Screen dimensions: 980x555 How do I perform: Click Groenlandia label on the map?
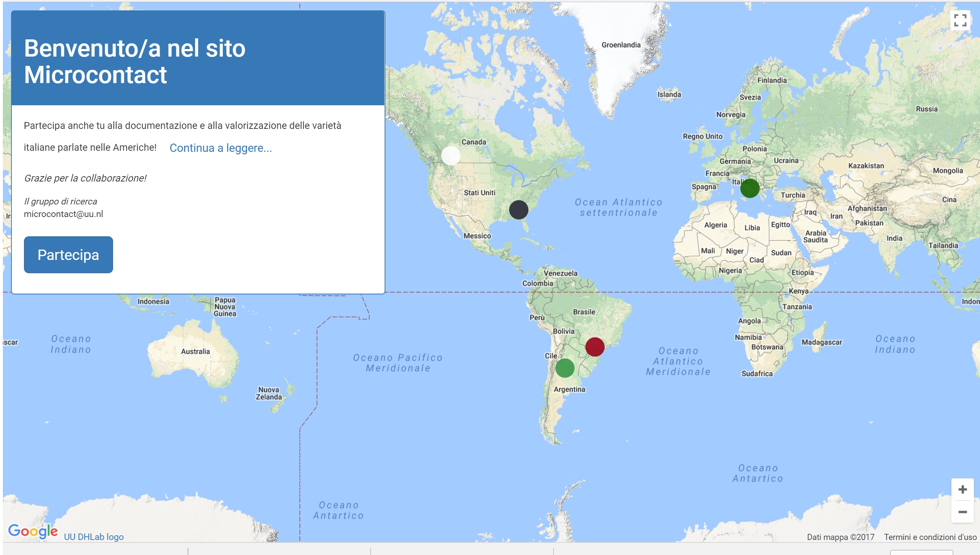click(621, 45)
